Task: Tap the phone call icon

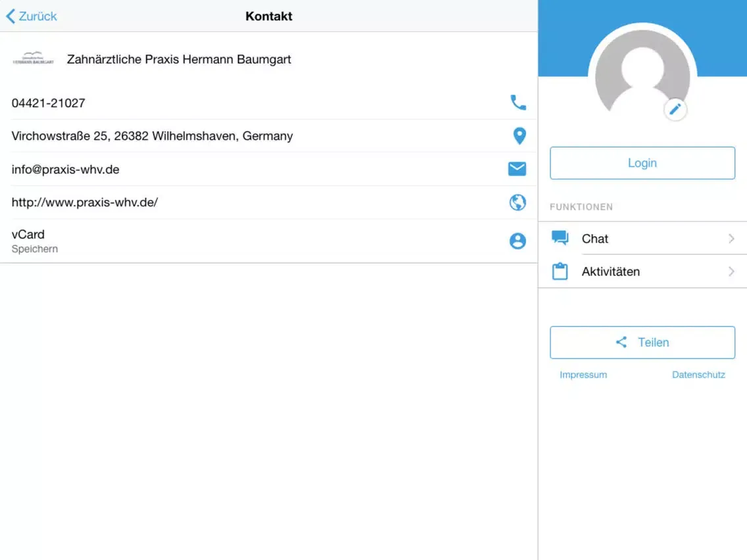Action: point(518,103)
